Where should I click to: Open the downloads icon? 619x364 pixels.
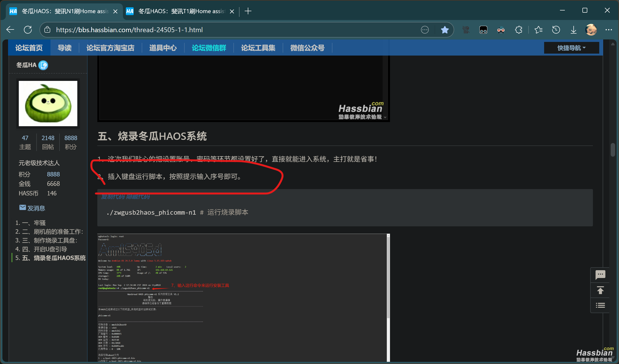pyautogui.click(x=573, y=30)
